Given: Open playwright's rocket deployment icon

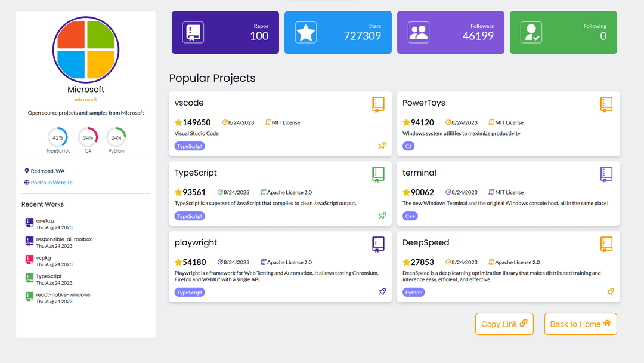Looking at the screenshot, I should (382, 292).
